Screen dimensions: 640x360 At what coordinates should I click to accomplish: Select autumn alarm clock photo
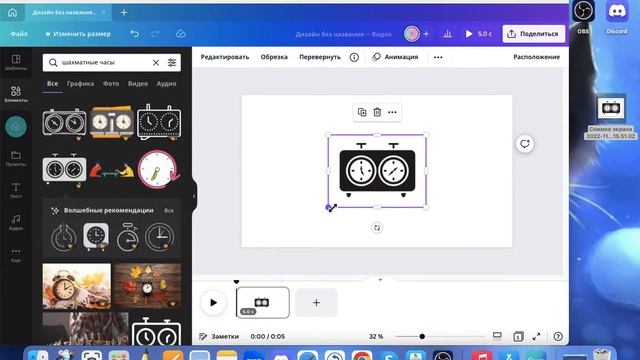tap(77, 286)
